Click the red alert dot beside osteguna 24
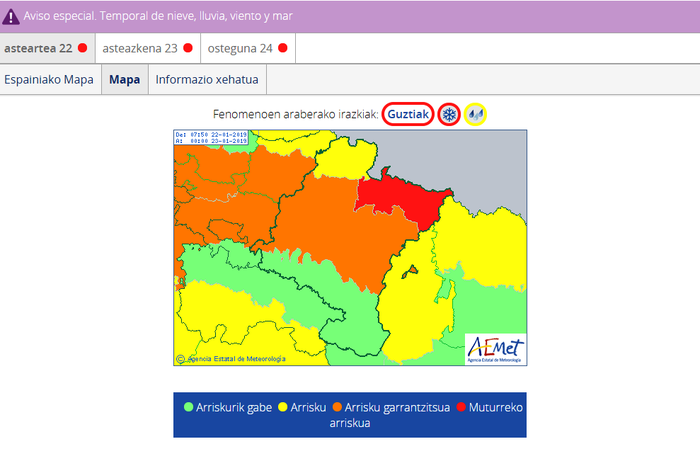 click(x=283, y=48)
